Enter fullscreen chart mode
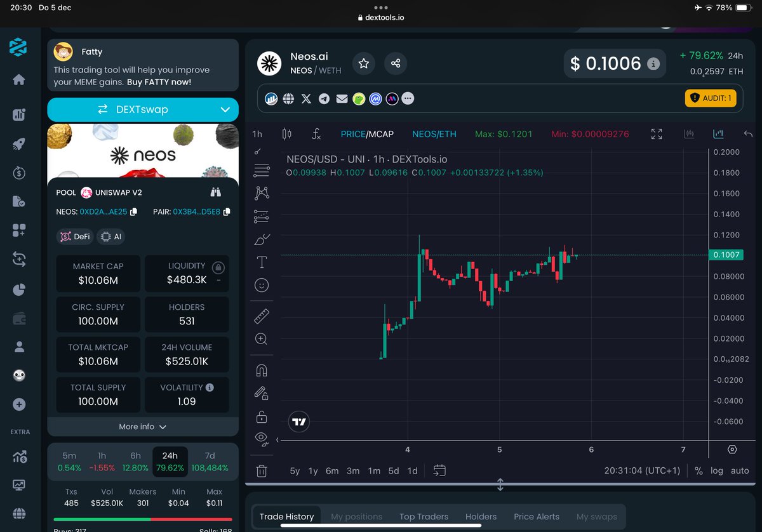Viewport: 762px width, 532px height. tap(657, 134)
